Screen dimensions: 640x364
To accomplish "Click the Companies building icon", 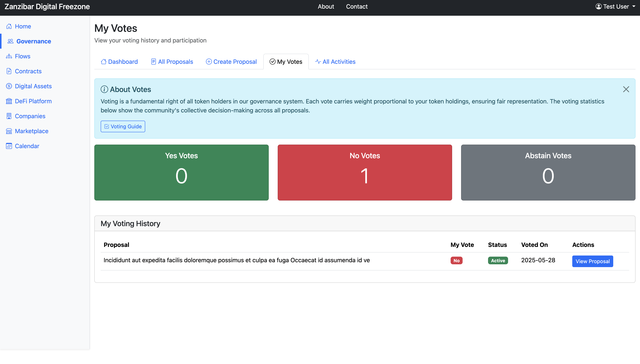I will click(9, 116).
